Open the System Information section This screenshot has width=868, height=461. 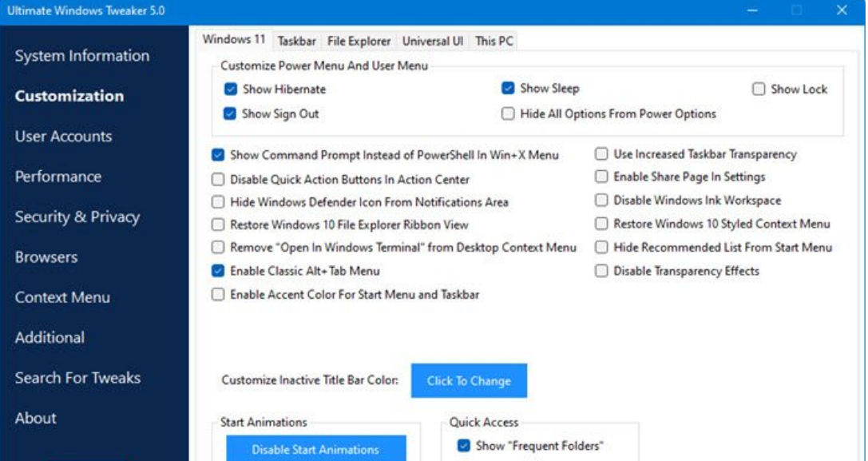coord(82,56)
